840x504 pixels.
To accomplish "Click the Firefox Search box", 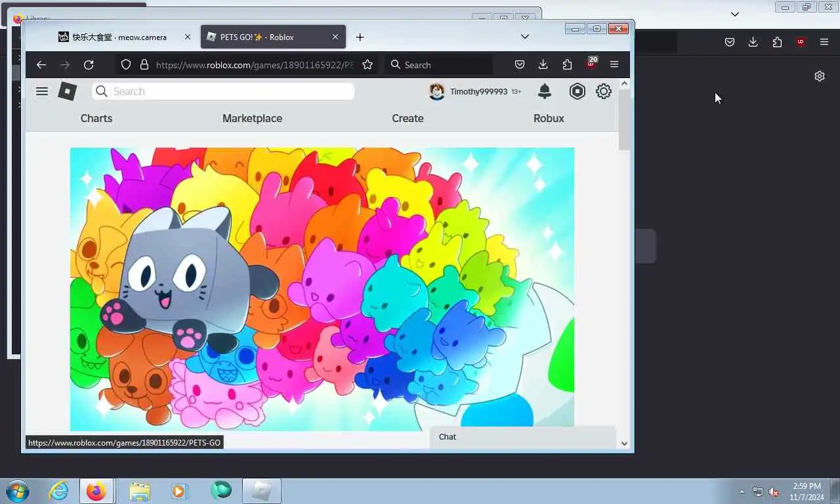I will pyautogui.click(x=438, y=65).
